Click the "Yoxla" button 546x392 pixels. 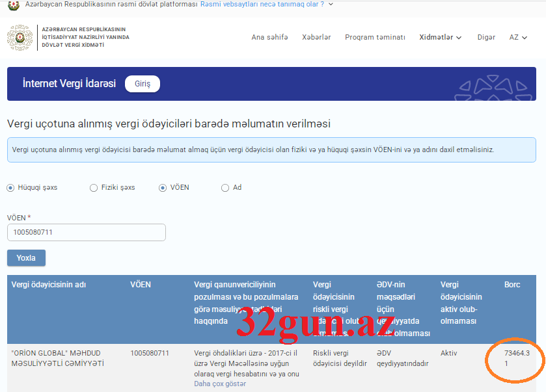click(26, 257)
